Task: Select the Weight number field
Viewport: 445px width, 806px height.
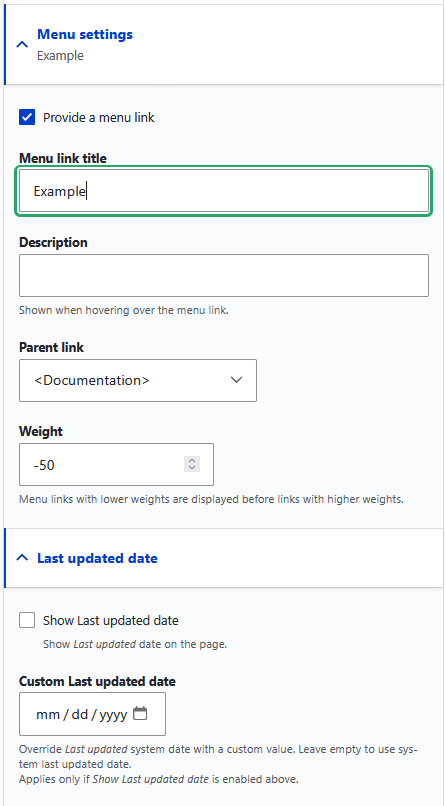Action: (x=116, y=465)
